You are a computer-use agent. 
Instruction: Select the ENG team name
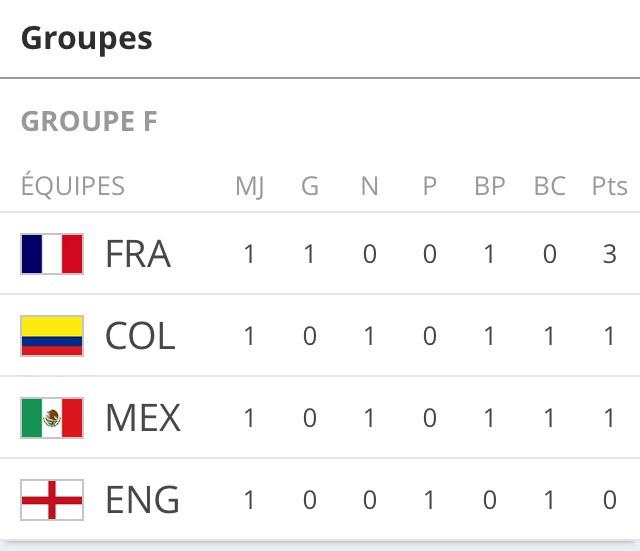pyautogui.click(x=143, y=500)
